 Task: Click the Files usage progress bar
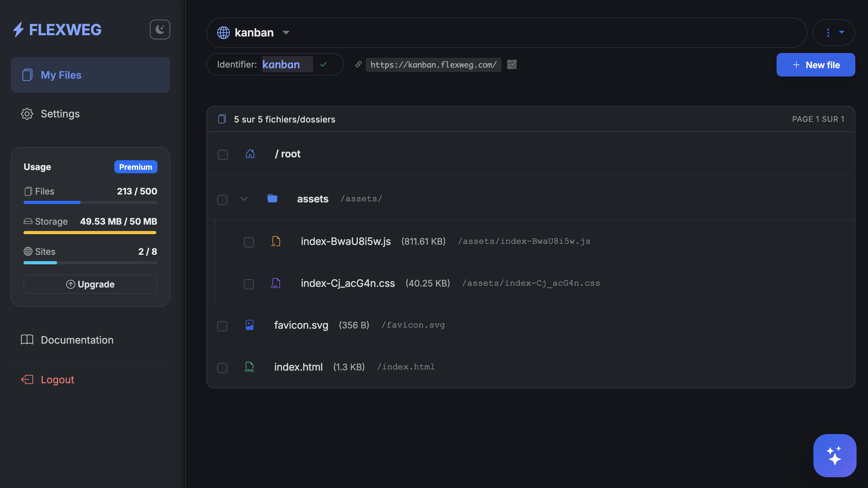(90, 202)
